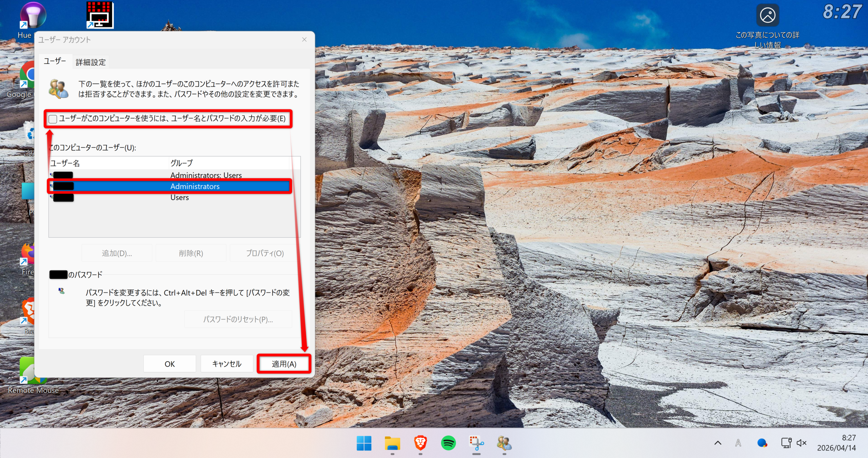Open Snipping Tool taskbar icon
The width and height of the screenshot is (868, 458).
(x=476, y=443)
